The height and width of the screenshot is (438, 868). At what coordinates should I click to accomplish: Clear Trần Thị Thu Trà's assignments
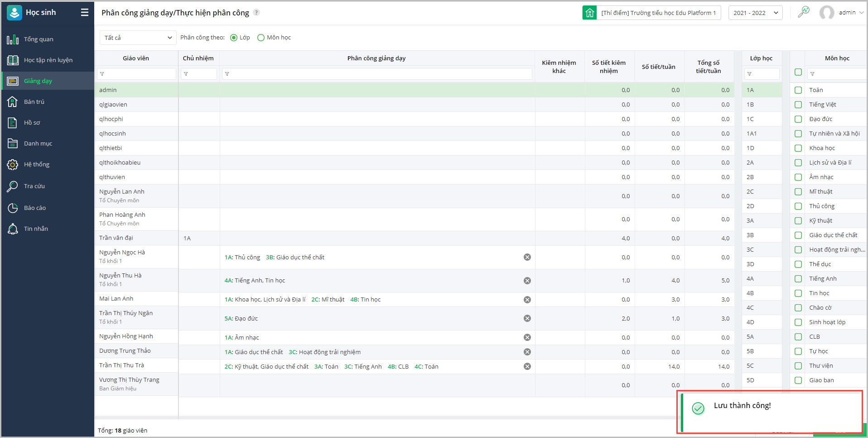point(527,366)
